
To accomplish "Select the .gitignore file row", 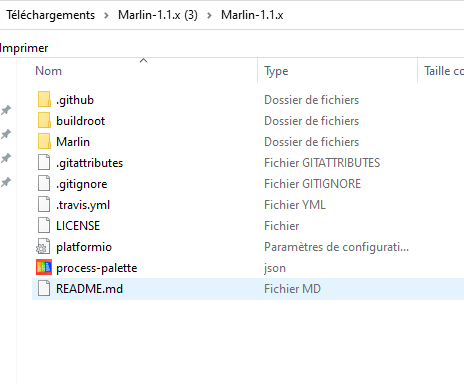I will [x=248, y=184].
